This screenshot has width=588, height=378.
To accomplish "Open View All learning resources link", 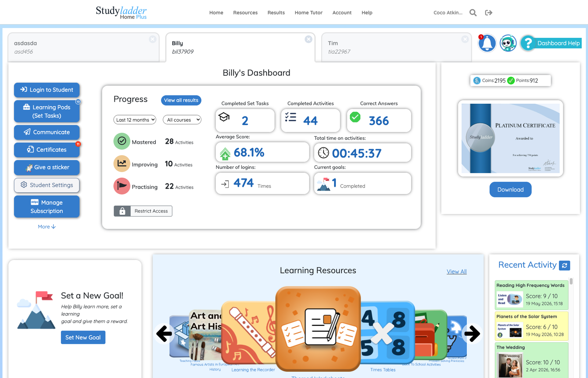I will pos(456,272).
